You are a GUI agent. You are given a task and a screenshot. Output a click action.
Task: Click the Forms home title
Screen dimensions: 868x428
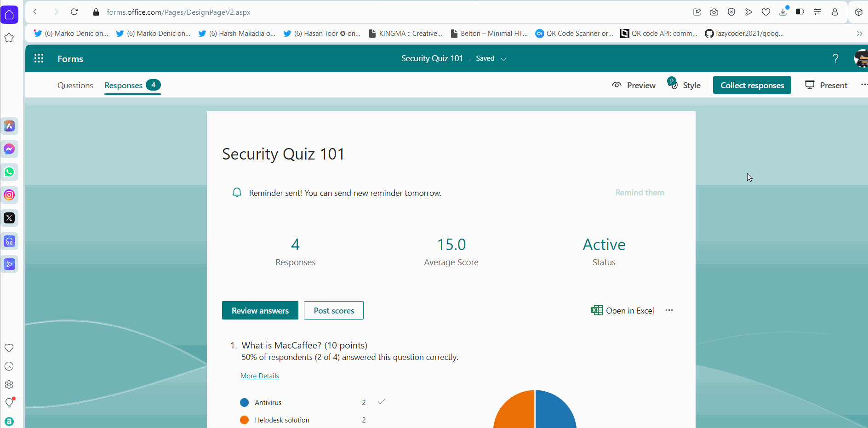tap(70, 59)
